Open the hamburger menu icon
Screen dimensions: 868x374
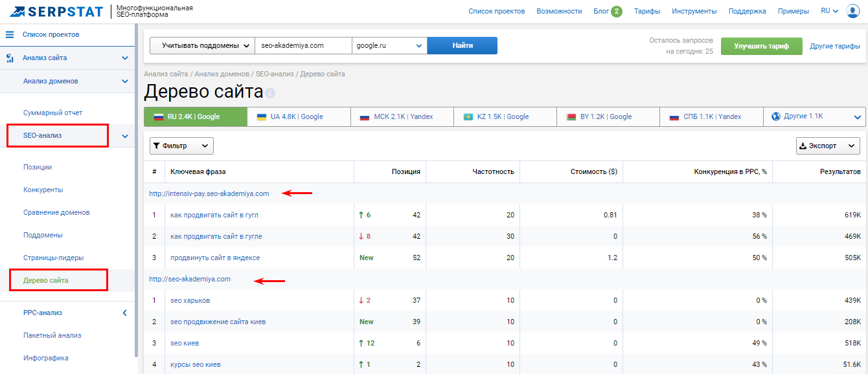[x=10, y=34]
